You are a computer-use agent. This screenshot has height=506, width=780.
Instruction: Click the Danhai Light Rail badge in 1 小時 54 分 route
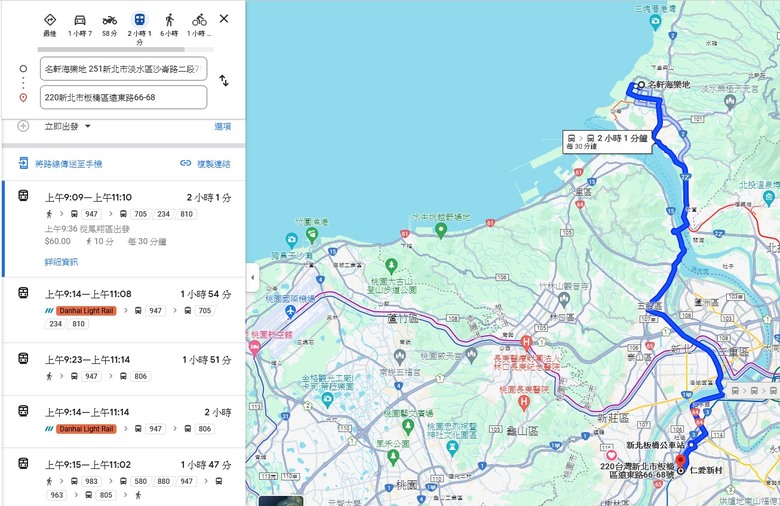87,310
